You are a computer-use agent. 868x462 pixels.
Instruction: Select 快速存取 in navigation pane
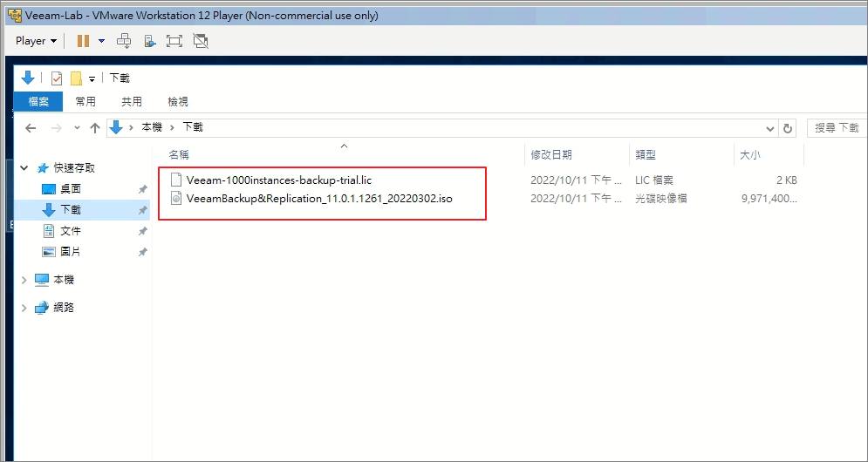(x=74, y=168)
